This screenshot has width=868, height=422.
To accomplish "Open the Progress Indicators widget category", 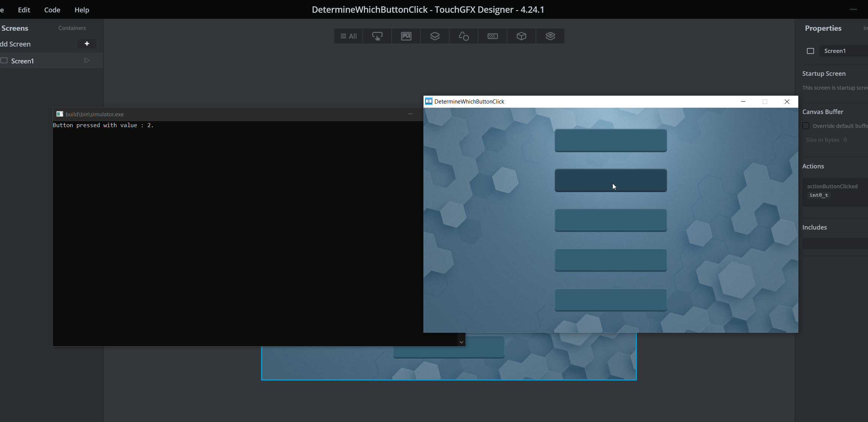I will pyautogui.click(x=492, y=36).
